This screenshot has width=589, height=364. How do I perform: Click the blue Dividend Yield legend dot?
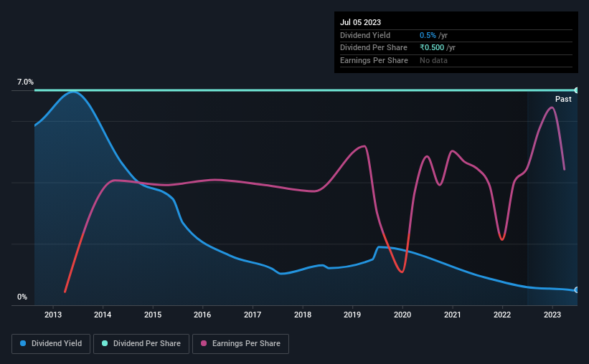tap(23, 343)
